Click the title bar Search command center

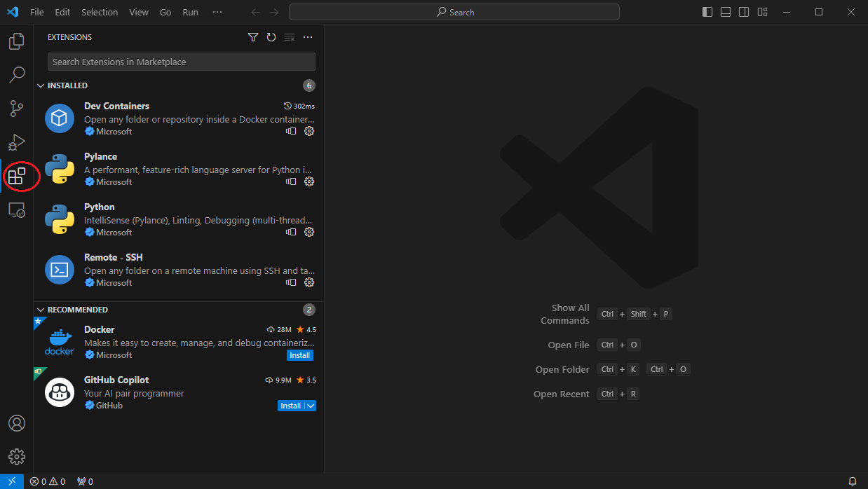454,12
